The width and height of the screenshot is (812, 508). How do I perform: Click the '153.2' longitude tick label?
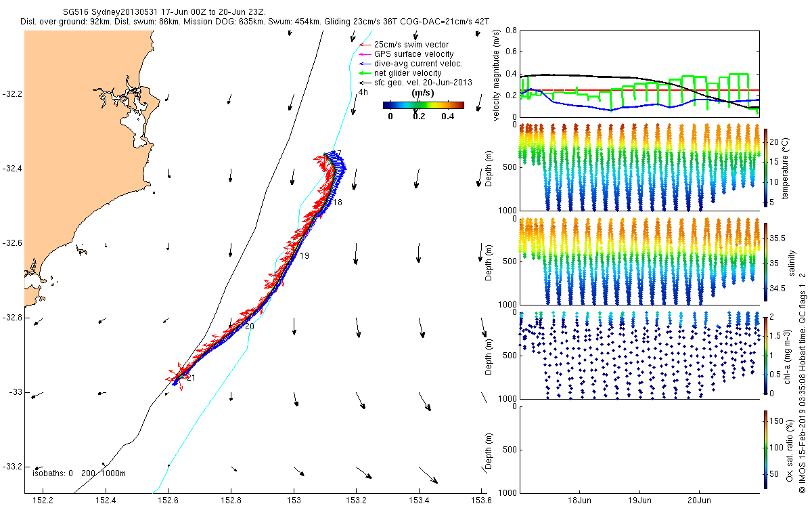[356, 501]
